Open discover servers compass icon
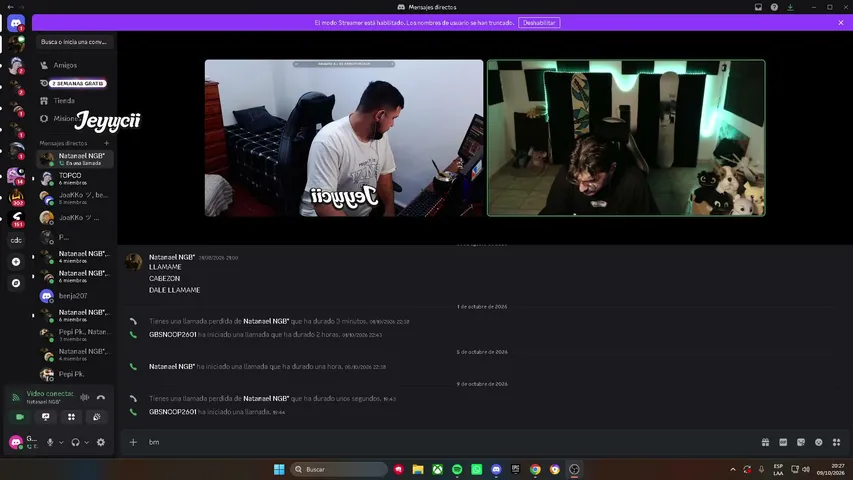The image size is (853, 480). tap(16, 283)
